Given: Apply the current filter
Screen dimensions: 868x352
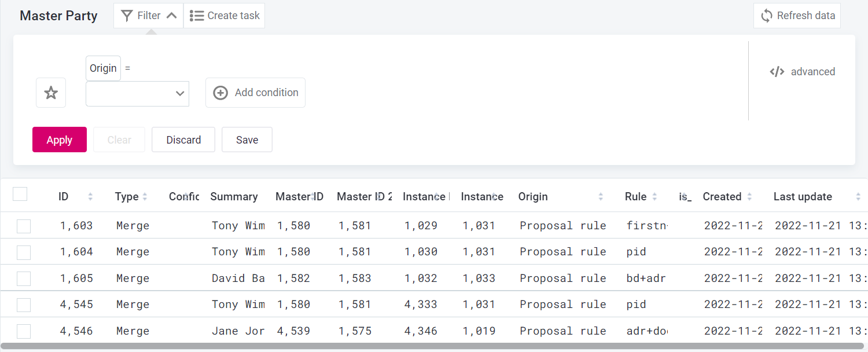Looking at the screenshot, I should [59, 140].
